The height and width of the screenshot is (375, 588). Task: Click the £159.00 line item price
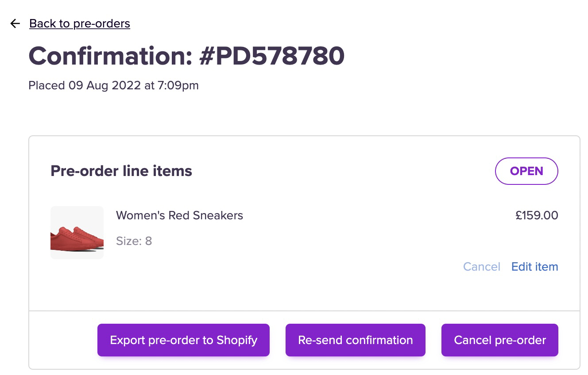537,215
